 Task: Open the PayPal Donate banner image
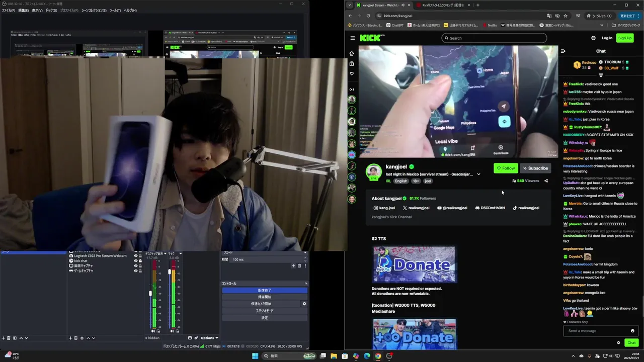point(414,264)
